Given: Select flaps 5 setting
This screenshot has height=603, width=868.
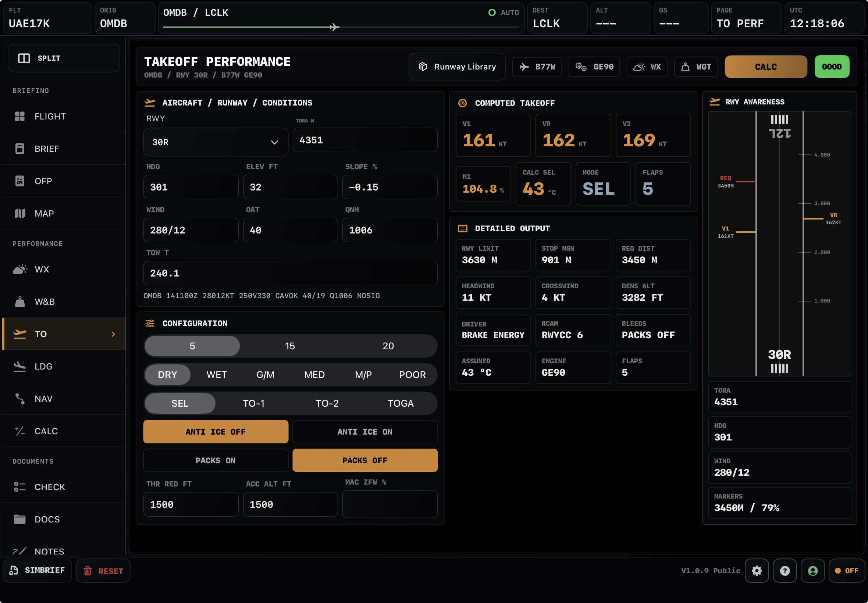Looking at the screenshot, I should point(192,346).
